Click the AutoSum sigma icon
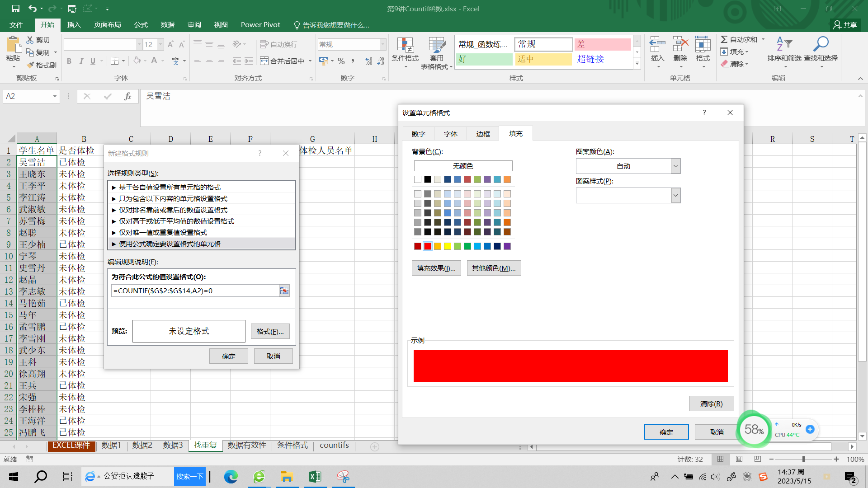The image size is (868, 488). pos(724,39)
